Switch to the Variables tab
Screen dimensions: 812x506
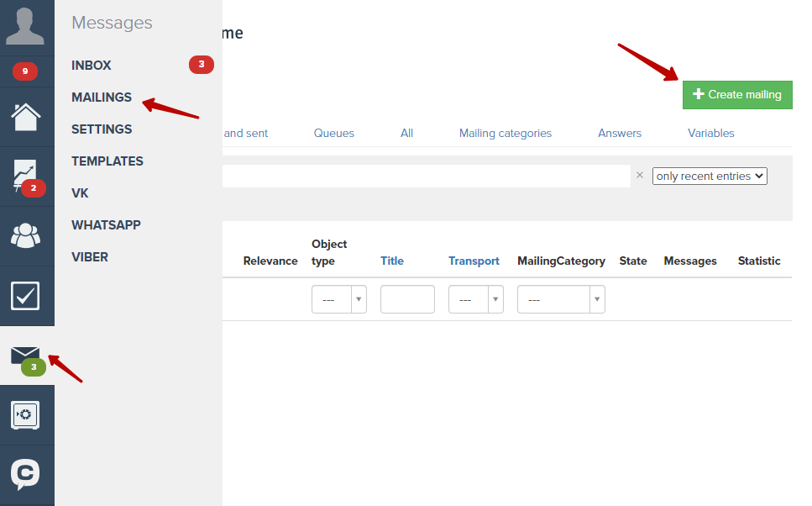click(x=711, y=134)
